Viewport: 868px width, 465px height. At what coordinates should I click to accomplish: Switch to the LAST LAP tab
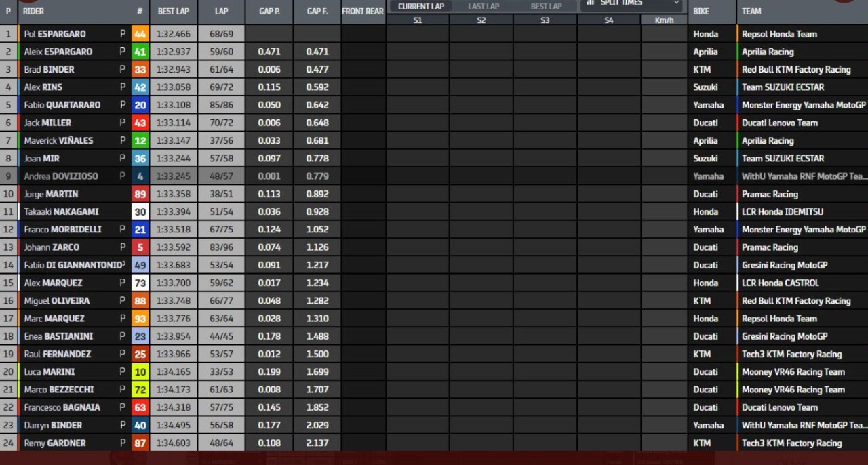(x=483, y=6)
